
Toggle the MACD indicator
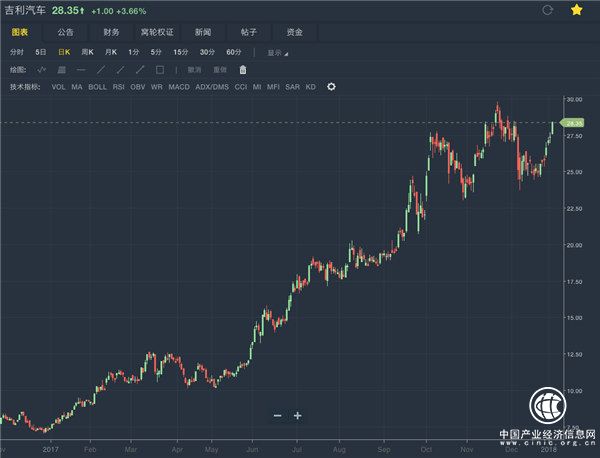(x=179, y=87)
